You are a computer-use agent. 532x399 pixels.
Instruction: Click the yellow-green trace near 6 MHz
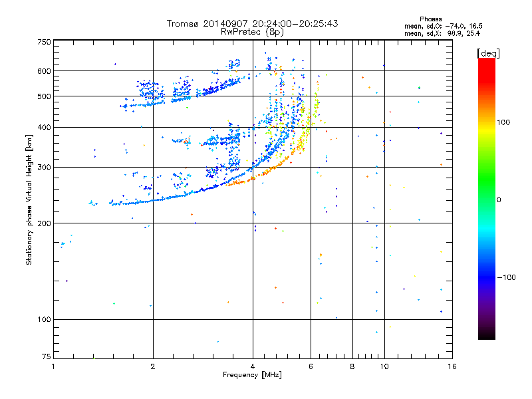307,127
